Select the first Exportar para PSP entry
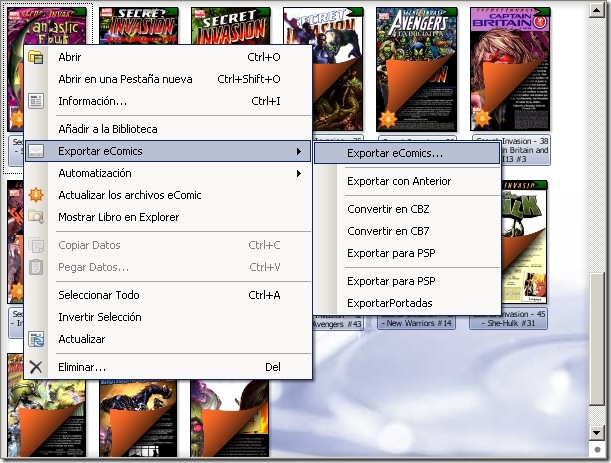This screenshot has height=463, width=611. (x=407, y=253)
